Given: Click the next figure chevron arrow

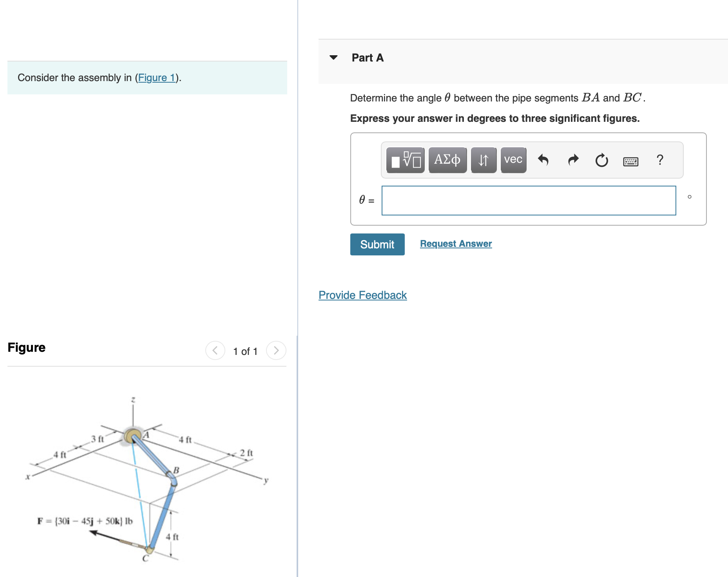Looking at the screenshot, I should 276,351.
